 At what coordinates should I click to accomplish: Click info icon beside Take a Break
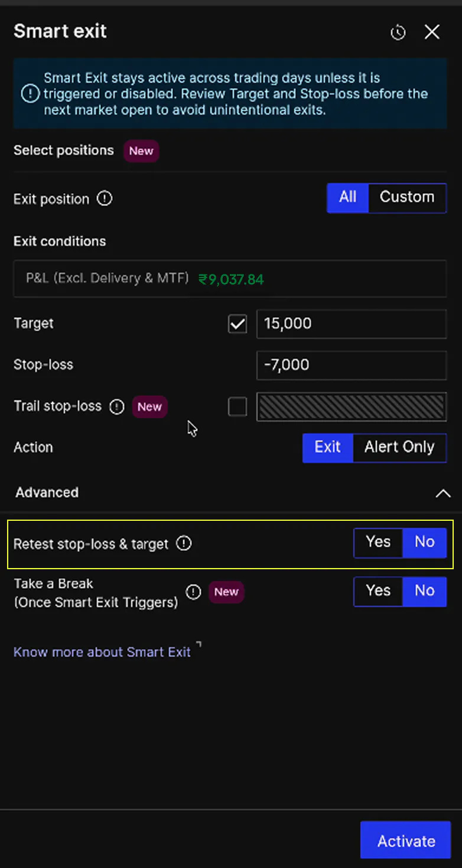click(194, 592)
